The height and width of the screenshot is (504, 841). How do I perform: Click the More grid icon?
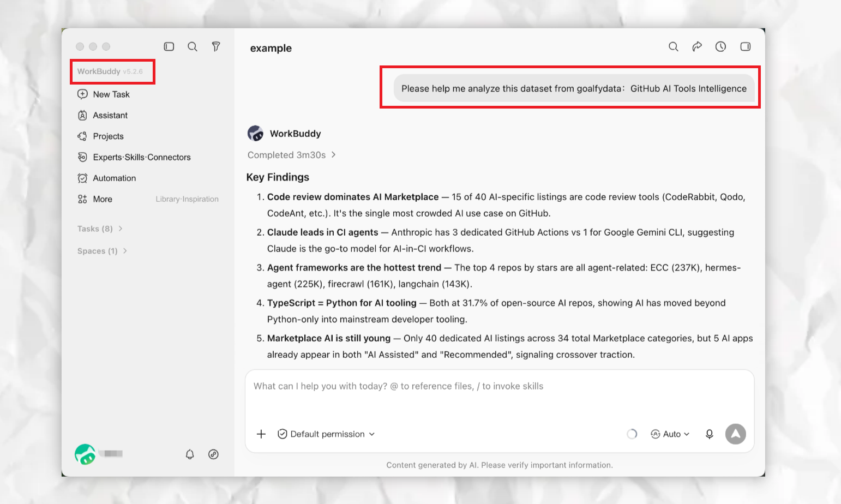tap(82, 199)
